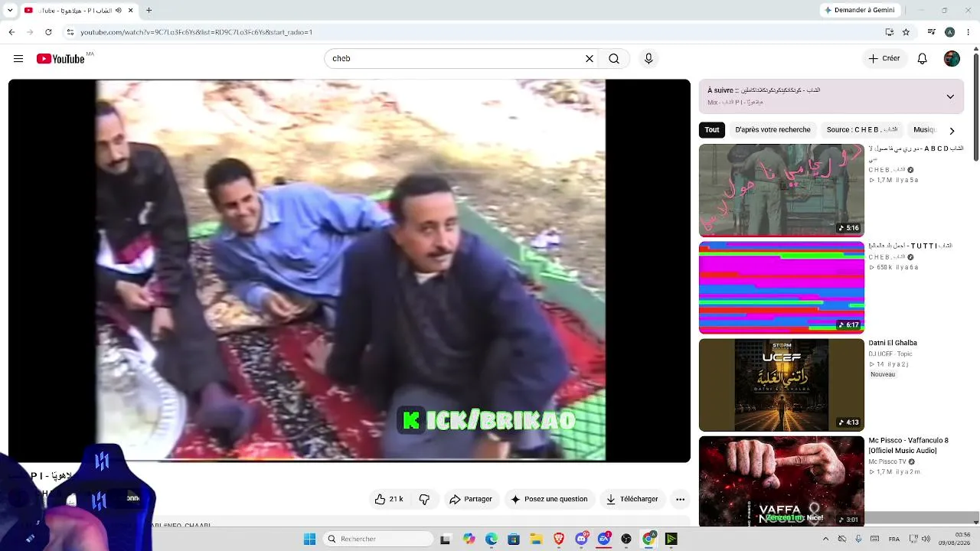Open more actions menu under the video
The width and height of the screenshot is (980, 551).
680,499
